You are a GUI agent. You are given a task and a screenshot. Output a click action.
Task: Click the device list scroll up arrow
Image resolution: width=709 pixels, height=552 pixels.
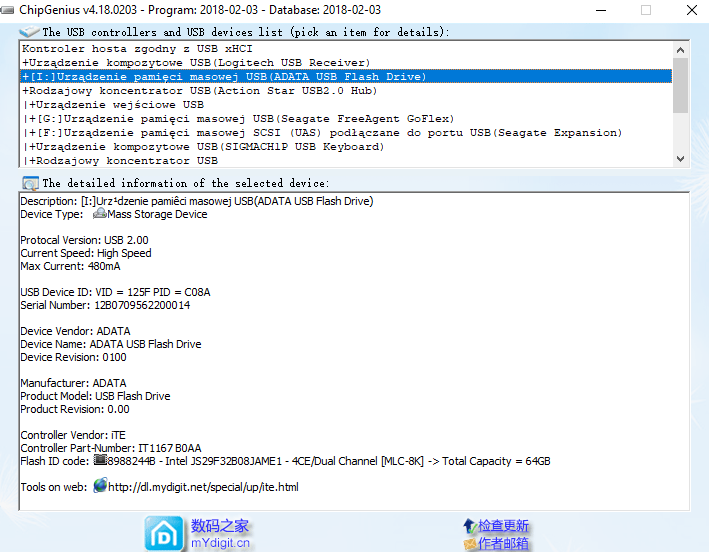[680, 50]
